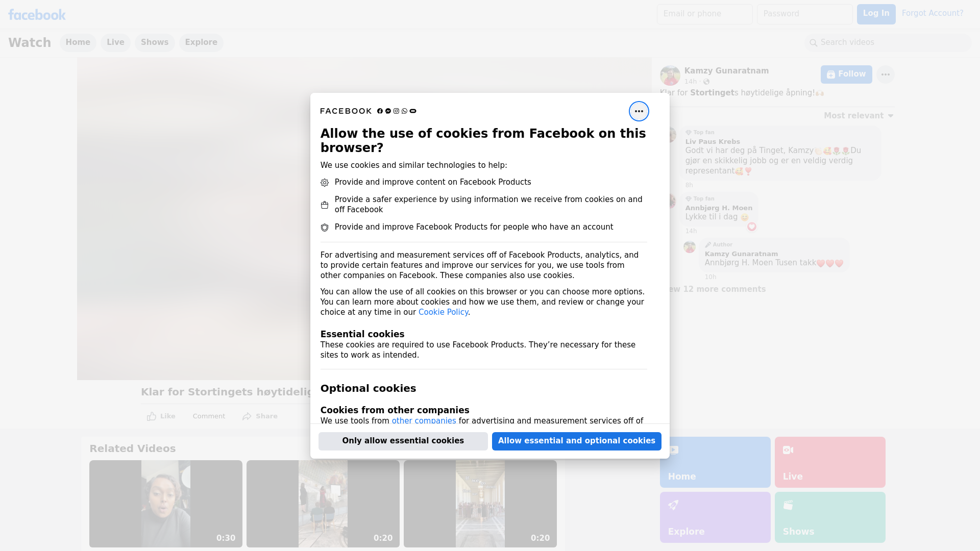Click Kamzy Gunaratnam's profile picture on the post
Viewport: 980px width, 551px height.
[670, 76]
